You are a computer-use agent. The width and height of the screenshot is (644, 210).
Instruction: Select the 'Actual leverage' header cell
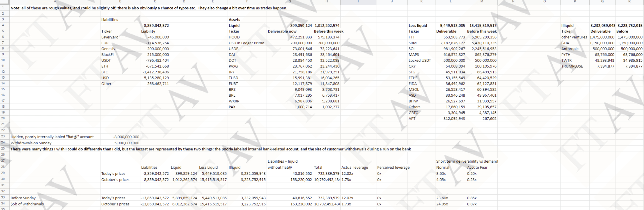point(355,167)
